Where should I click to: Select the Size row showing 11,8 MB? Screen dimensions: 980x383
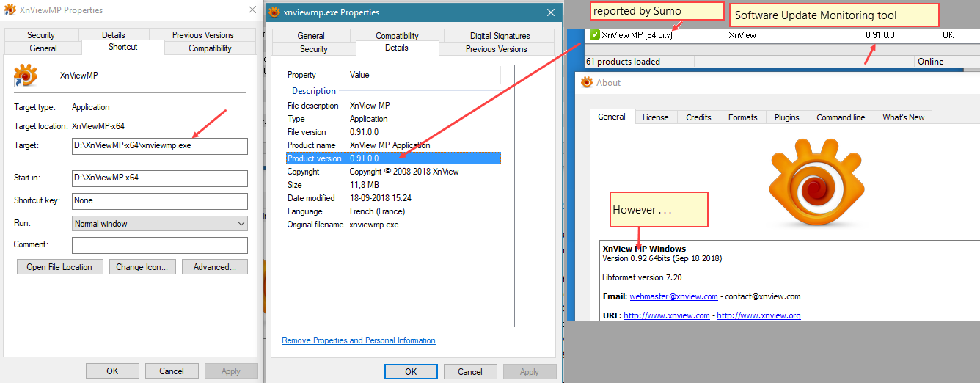coord(393,185)
